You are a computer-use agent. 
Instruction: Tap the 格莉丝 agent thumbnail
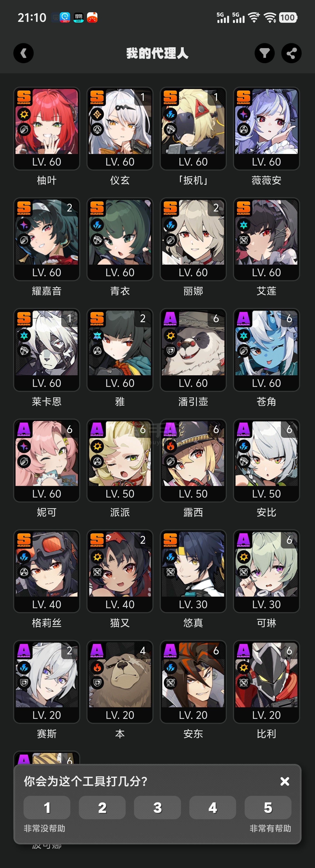pyautogui.click(x=47, y=571)
